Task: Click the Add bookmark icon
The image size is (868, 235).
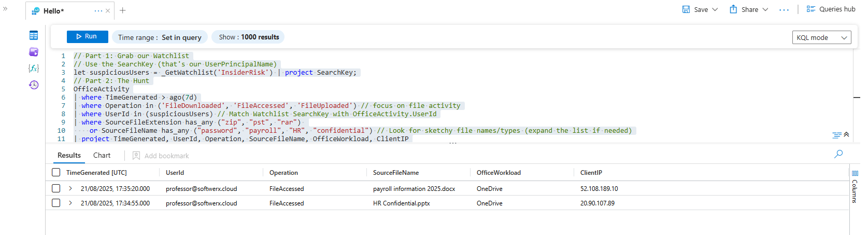Action: tap(136, 156)
